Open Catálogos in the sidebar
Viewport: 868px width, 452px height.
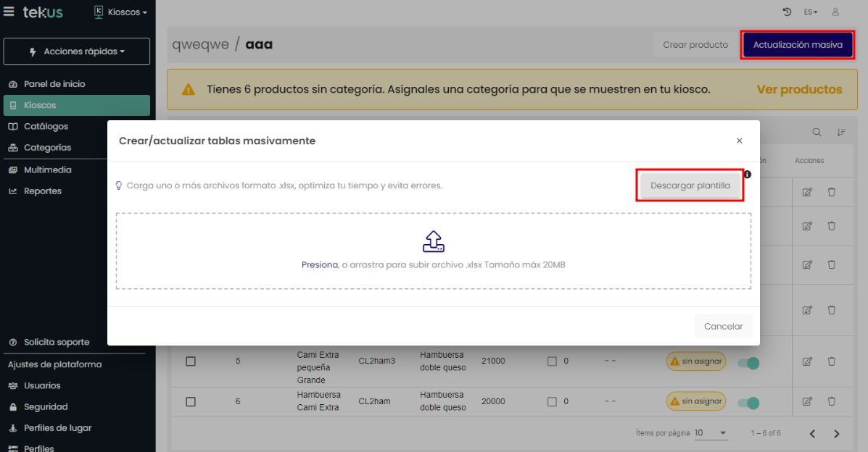[x=46, y=127]
